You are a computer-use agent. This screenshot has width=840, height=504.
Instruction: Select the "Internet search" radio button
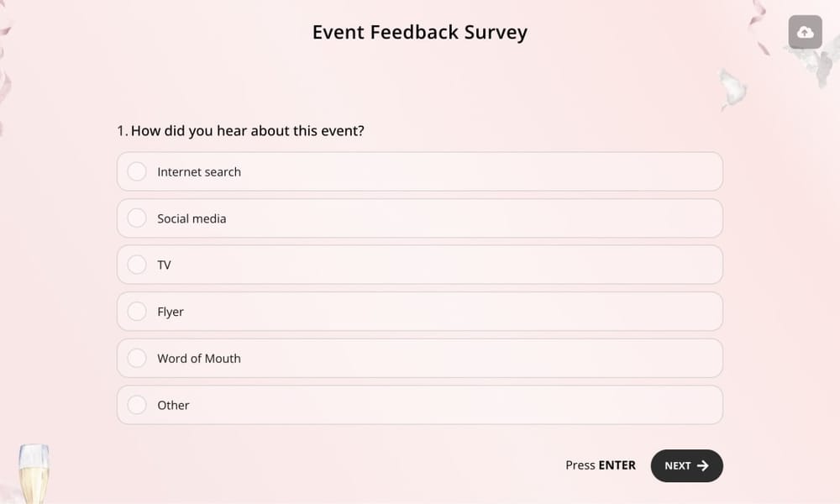pos(137,171)
